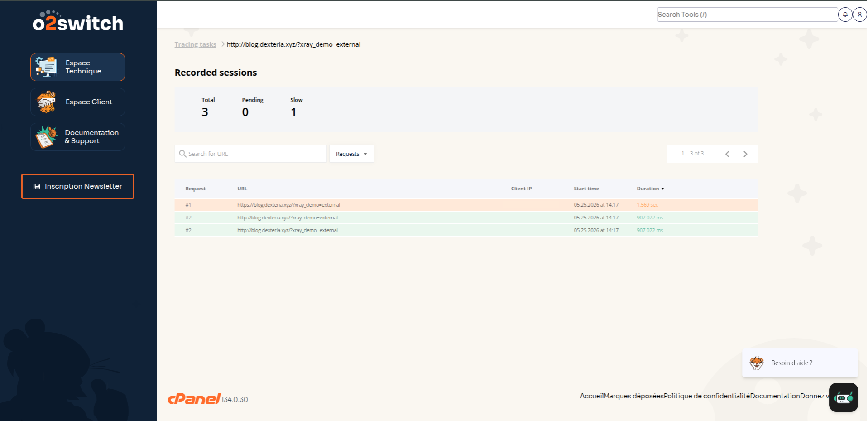
Task: Click the Client IP column header
Action: tap(521, 189)
